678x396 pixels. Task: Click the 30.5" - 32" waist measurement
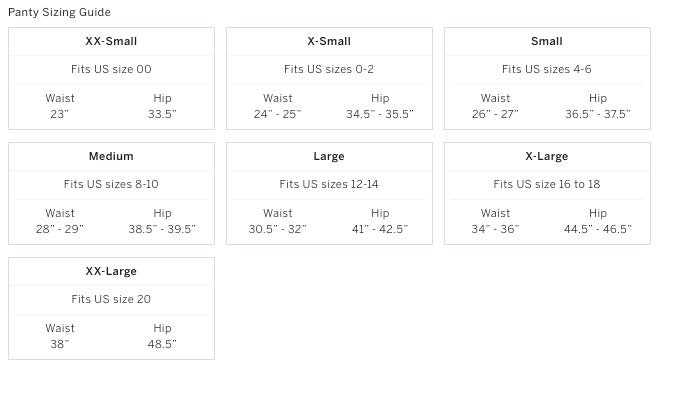[x=278, y=229]
